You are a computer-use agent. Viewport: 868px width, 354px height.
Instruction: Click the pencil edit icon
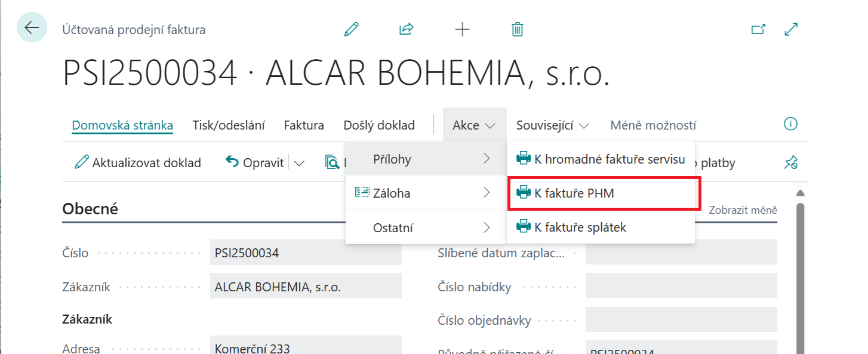[x=352, y=29]
